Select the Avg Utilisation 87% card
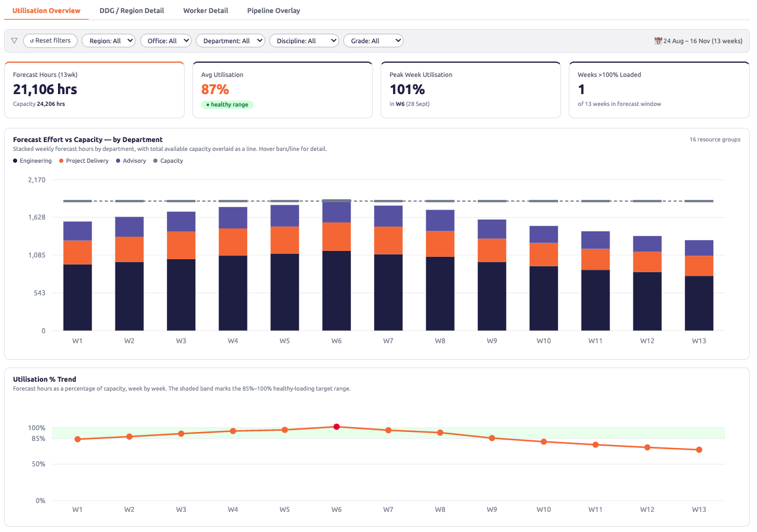 coord(283,90)
